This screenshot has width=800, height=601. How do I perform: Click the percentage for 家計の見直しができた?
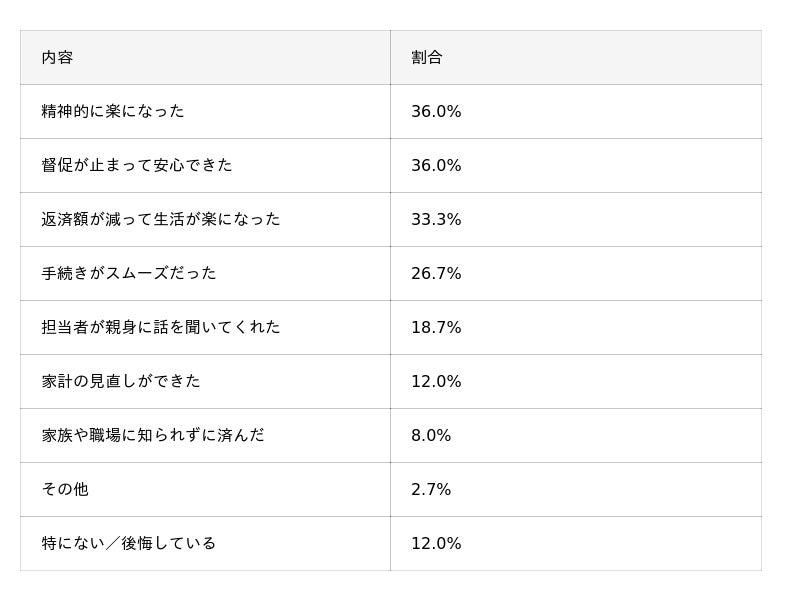point(436,382)
